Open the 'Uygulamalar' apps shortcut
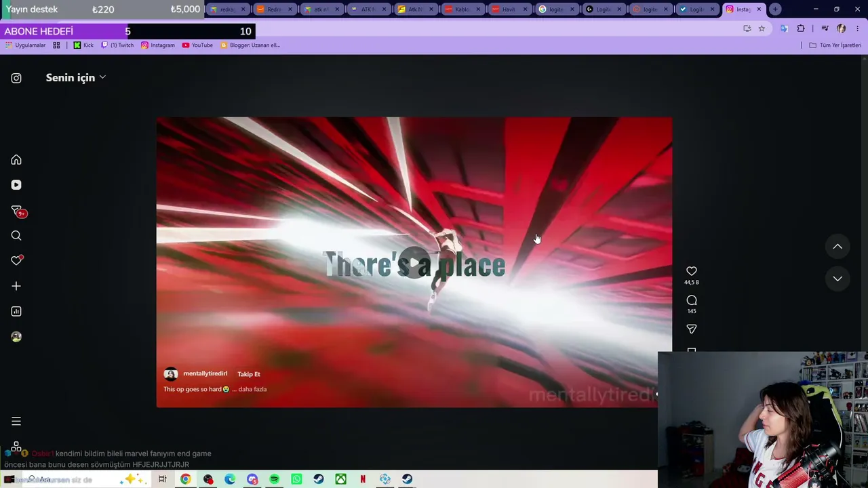 coord(26,45)
